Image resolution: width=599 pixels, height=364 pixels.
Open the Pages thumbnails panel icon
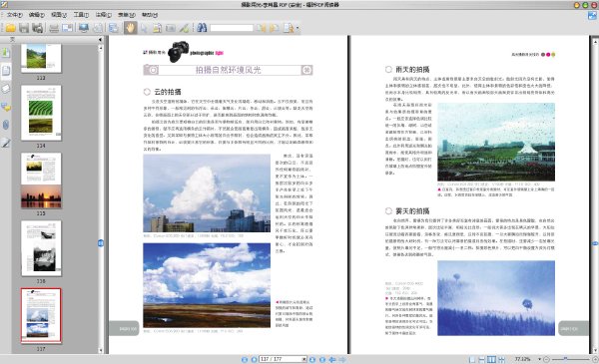pos(6,71)
